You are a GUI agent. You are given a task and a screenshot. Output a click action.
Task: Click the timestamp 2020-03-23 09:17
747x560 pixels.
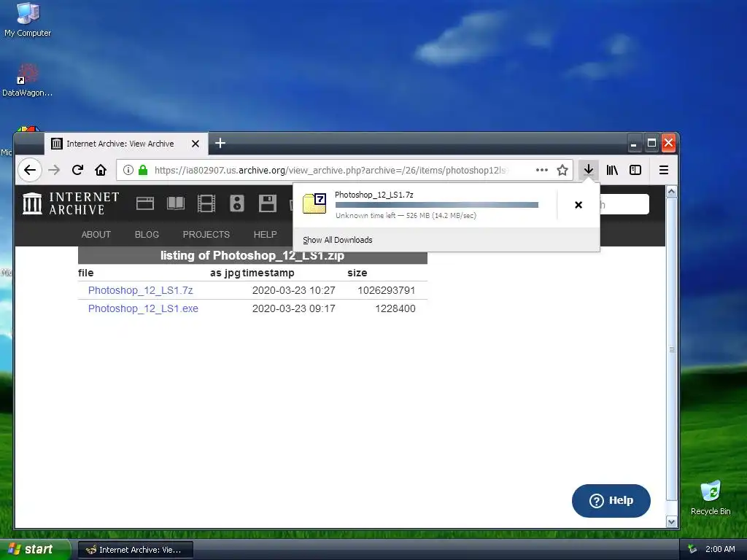(x=293, y=308)
